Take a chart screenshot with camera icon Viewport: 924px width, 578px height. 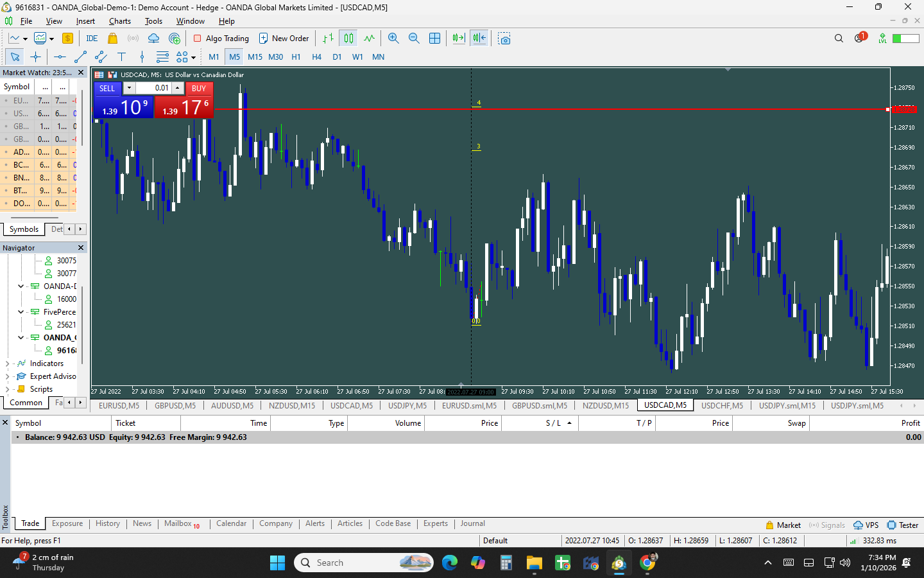[x=504, y=39]
